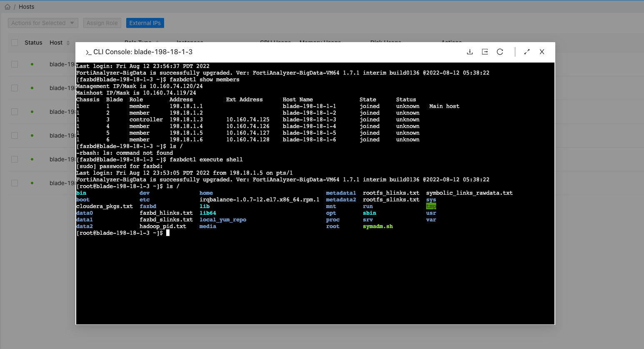The height and width of the screenshot is (349, 644).
Task: Toggle the select-all hosts checkbox in the header
Action: [x=15, y=43]
